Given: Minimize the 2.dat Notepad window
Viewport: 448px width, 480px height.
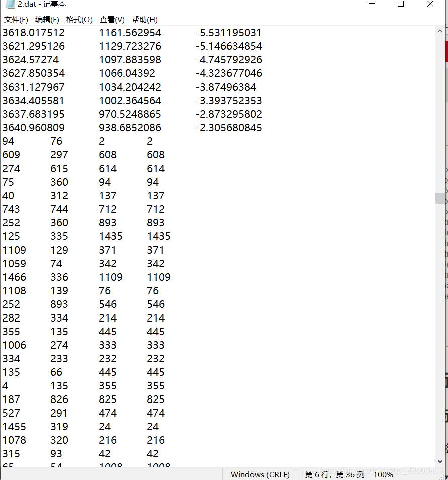Looking at the screenshot, I should pos(372,4).
